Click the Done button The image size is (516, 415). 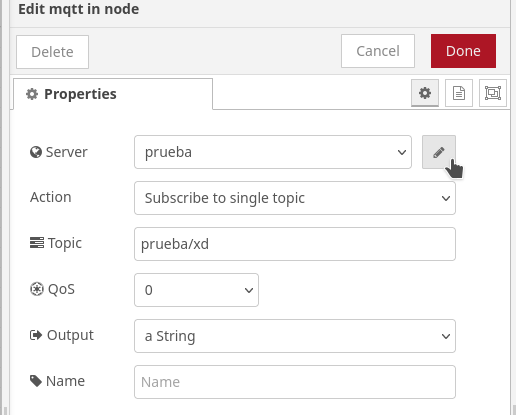pos(463,51)
